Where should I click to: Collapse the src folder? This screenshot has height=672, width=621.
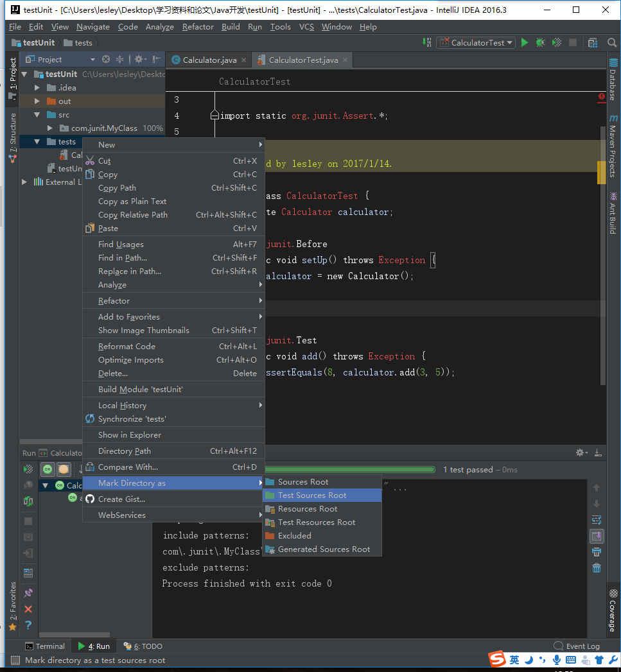click(x=37, y=114)
